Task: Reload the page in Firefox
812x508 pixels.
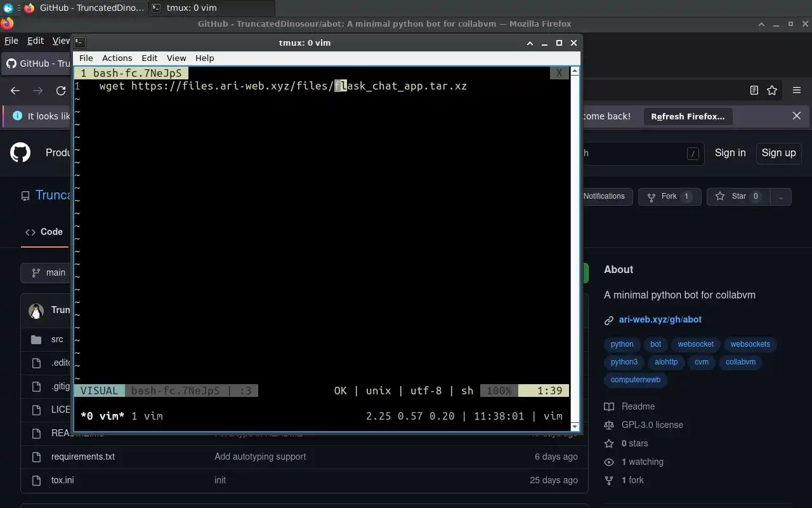Action: click(61, 90)
